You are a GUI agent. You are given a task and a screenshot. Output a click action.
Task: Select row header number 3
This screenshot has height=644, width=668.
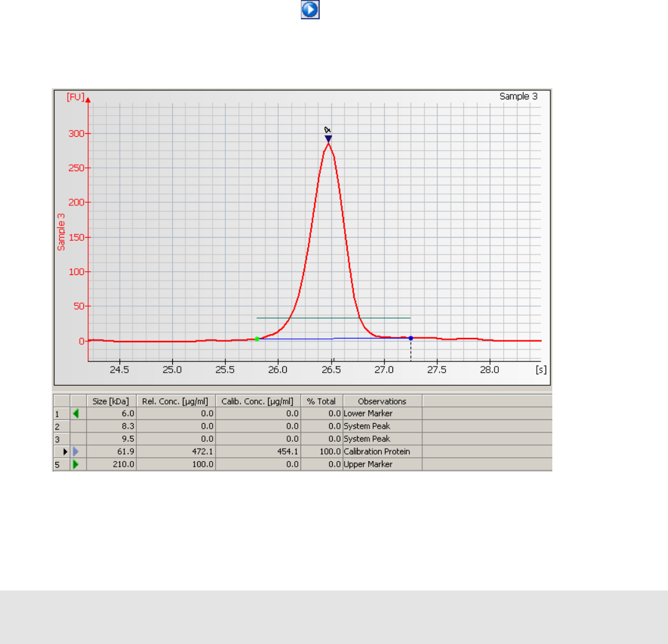point(62,439)
